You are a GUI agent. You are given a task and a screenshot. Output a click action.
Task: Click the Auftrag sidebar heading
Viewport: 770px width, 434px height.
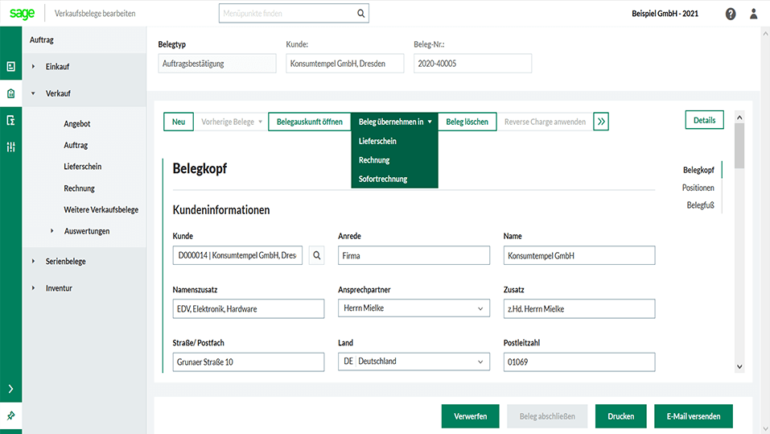pos(42,40)
